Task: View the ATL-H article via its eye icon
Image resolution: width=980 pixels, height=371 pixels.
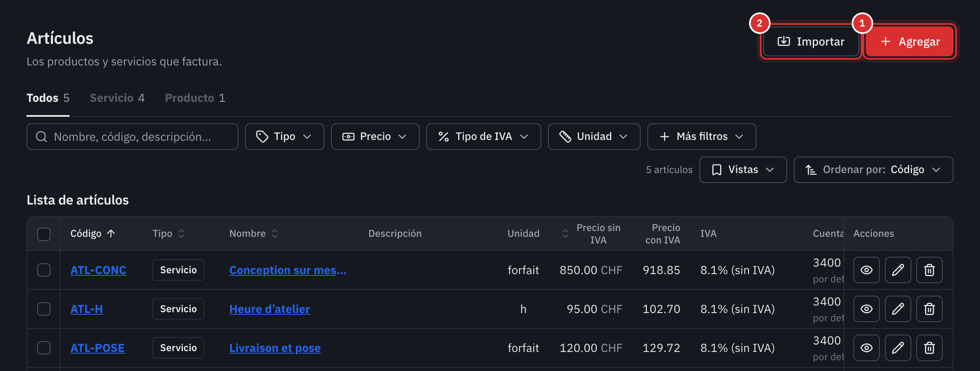Action: (866, 309)
